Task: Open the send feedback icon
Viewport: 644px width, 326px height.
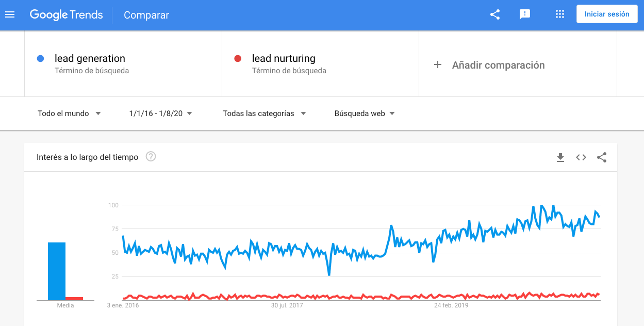Action: coord(525,14)
